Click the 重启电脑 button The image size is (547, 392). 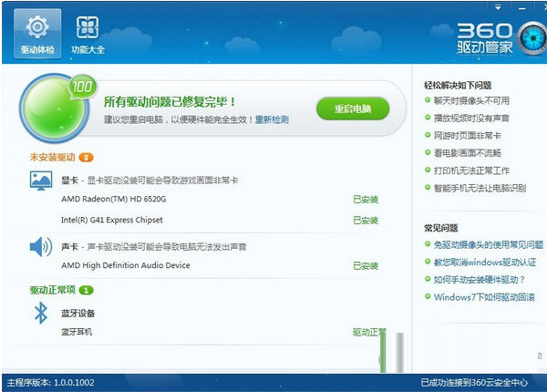click(x=352, y=108)
